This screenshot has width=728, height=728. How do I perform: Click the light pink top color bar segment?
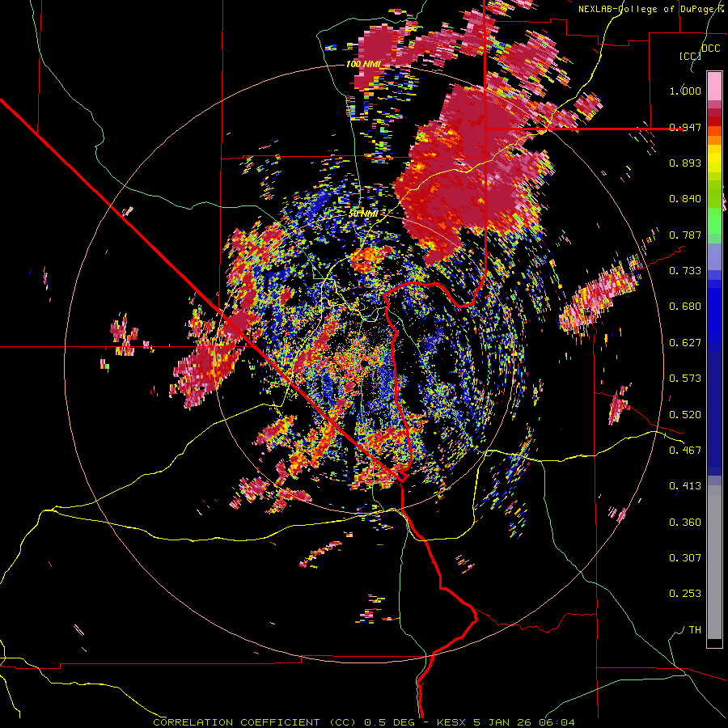point(714,86)
